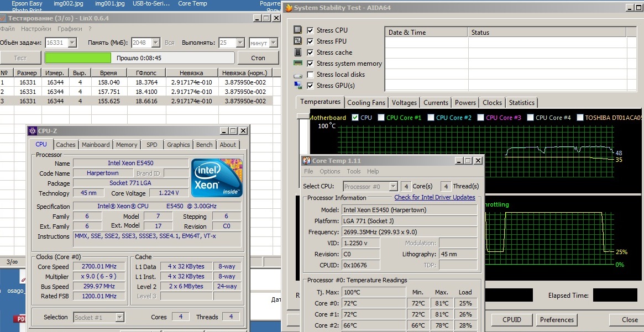644x332 pixels.
Task: Click the LinX Тест button
Action: (x=20, y=58)
